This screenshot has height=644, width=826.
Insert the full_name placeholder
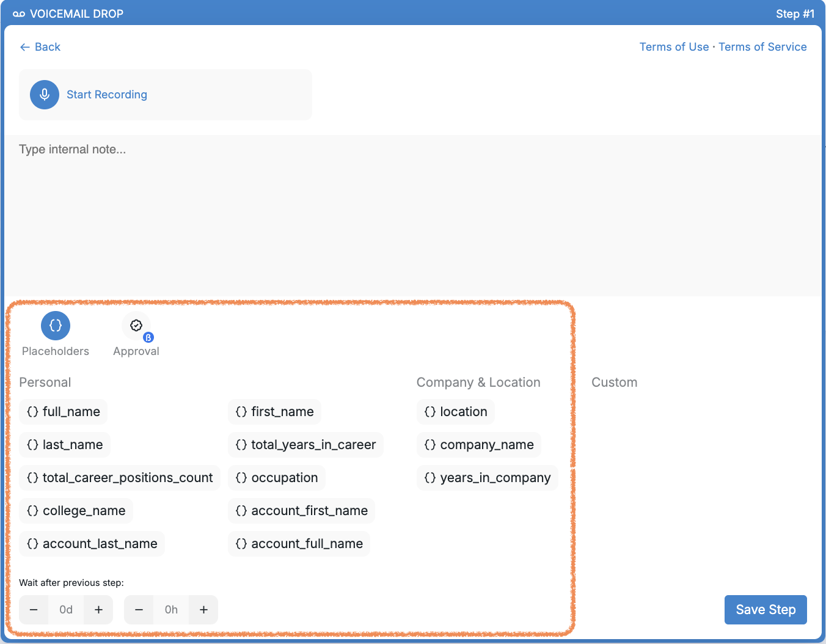click(x=64, y=412)
